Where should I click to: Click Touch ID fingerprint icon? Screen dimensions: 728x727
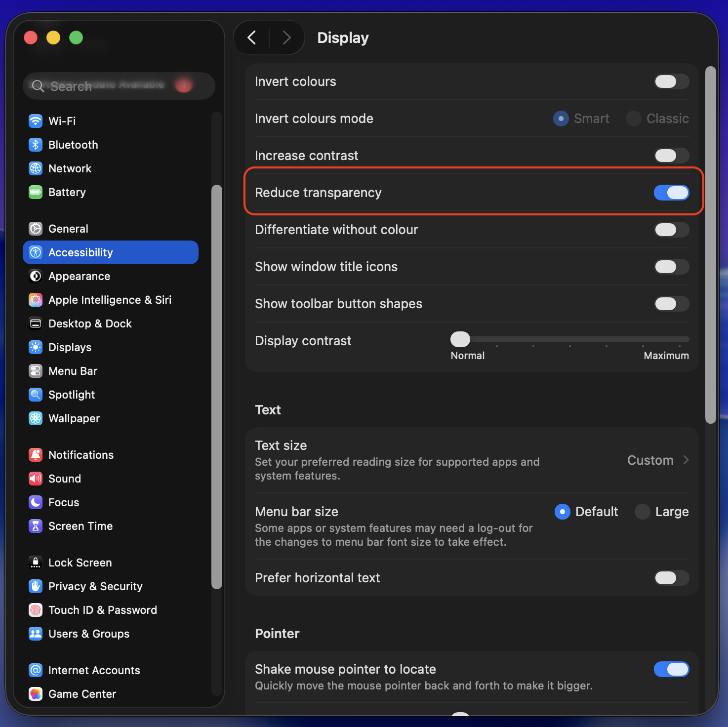tap(36, 610)
